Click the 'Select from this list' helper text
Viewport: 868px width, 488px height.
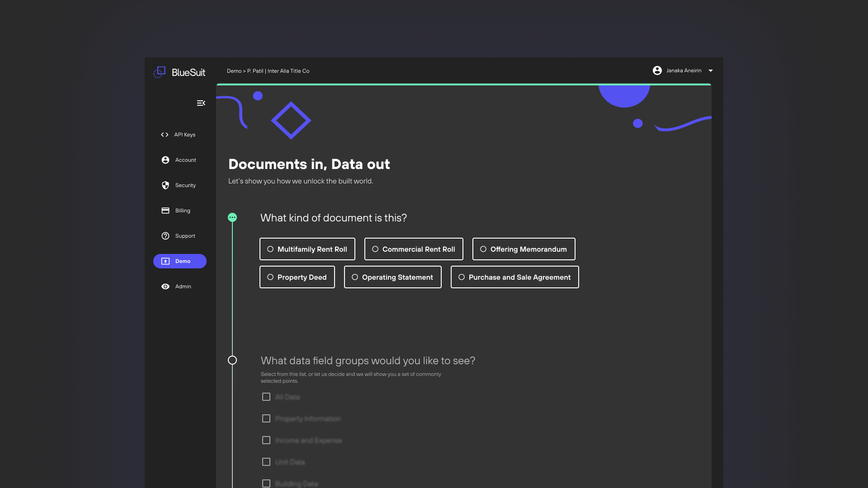point(351,377)
